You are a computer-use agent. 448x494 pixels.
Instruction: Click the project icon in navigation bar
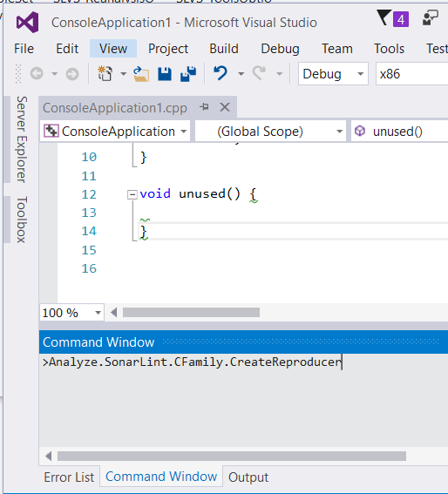51,131
